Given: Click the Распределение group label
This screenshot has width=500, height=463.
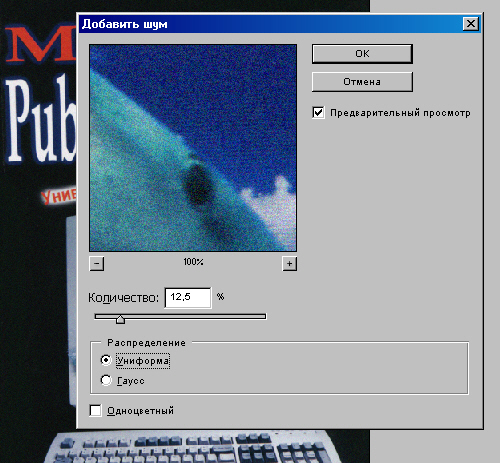Looking at the screenshot, I should point(146,343).
